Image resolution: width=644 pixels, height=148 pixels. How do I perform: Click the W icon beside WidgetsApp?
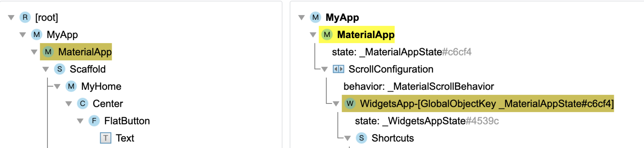coord(350,103)
